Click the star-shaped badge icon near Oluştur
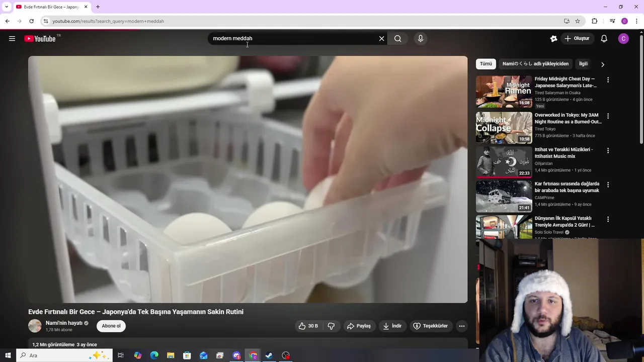This screenshot has width=644, height=362. 553,39
